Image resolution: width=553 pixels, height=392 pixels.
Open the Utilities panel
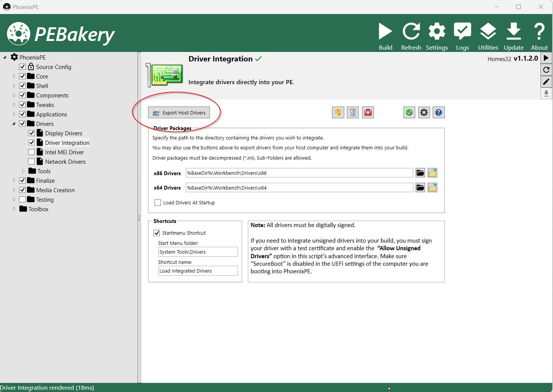[488, 36]
